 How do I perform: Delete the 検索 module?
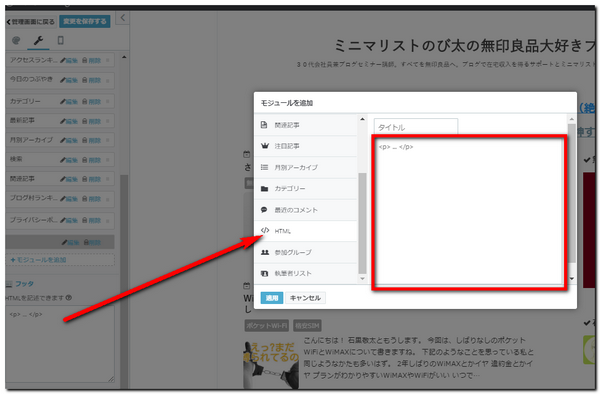pyautogui.click(x=91, y=160)
